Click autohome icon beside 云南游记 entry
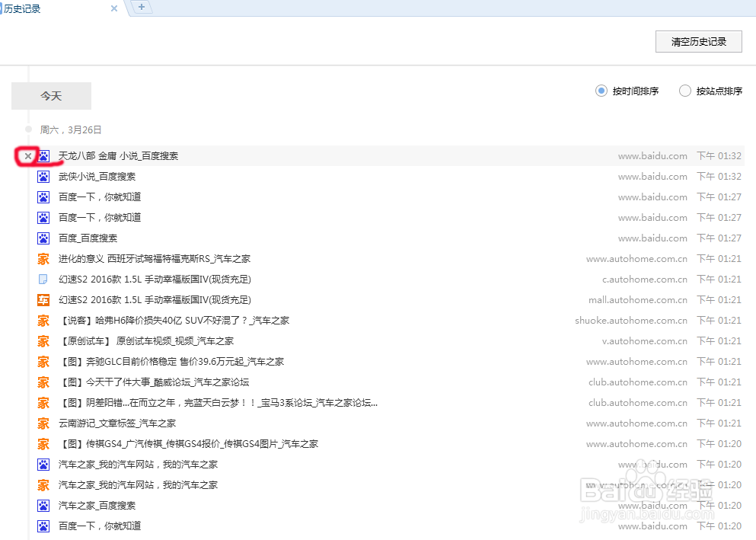The image size is (756, 540). [43, 423]
